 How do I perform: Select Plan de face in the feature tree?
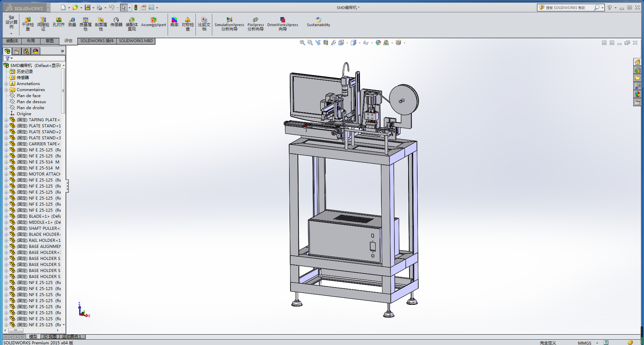click(x=29, y=96)
